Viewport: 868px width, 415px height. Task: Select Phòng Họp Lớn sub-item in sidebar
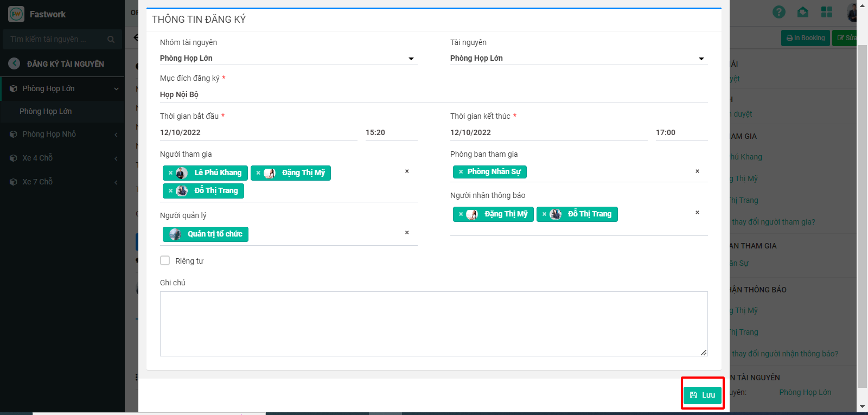click(46, 111)
